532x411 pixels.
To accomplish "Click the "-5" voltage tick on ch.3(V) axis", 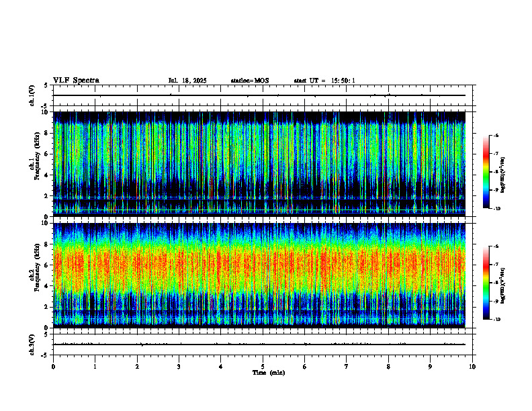I will (x=45, y=355).
